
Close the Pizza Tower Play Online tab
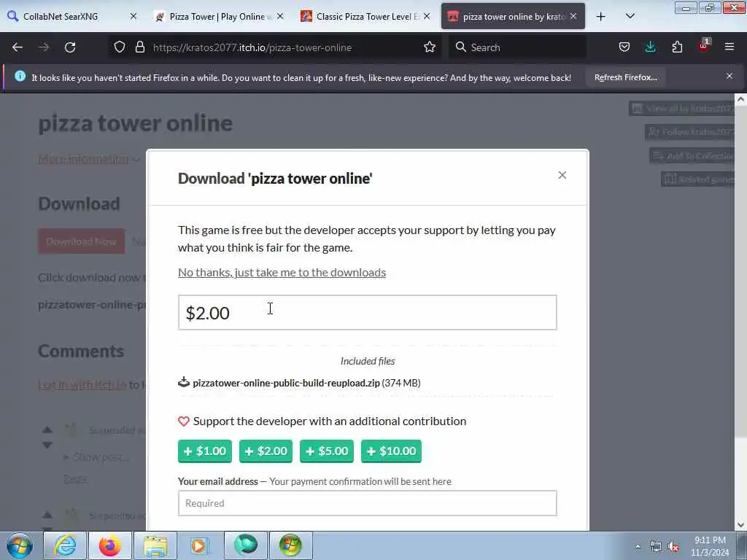pyautogui.click(x=280, y=16)
